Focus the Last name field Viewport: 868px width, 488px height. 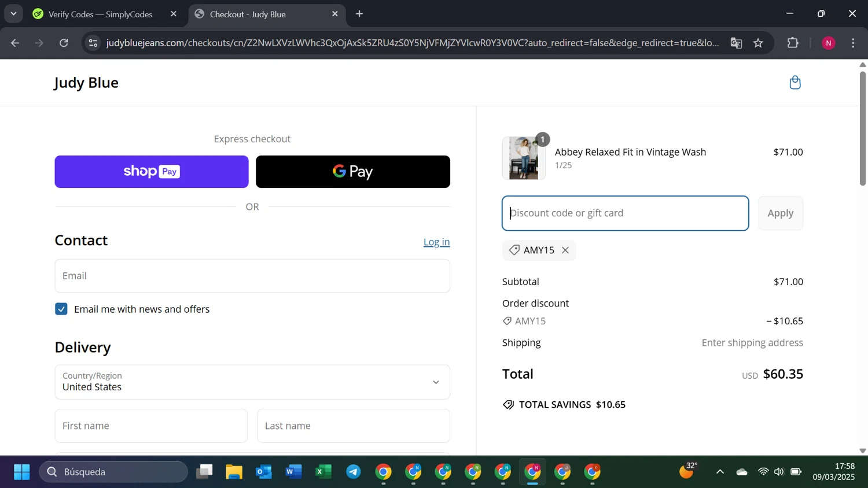pyautogui.click(x=354, y=426)
